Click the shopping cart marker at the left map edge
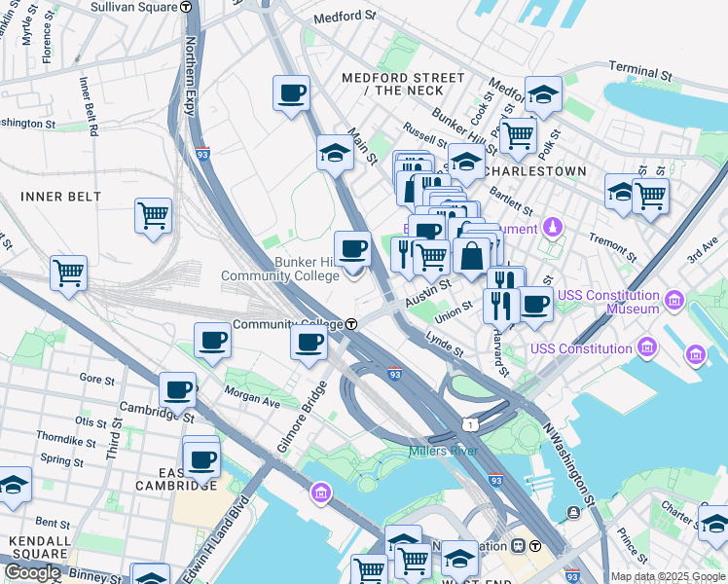 coord(69,276)
